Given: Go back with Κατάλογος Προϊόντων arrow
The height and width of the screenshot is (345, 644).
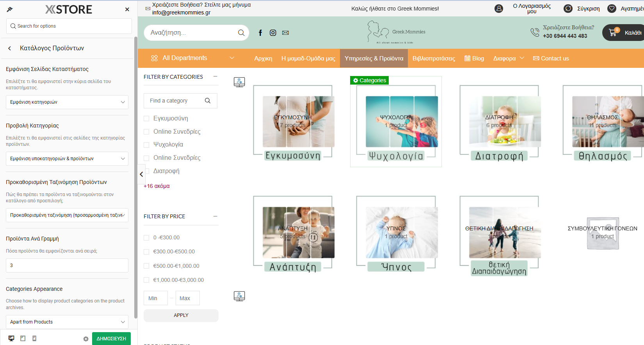Looking at the screenshot, I should click(x=10, y=48).
